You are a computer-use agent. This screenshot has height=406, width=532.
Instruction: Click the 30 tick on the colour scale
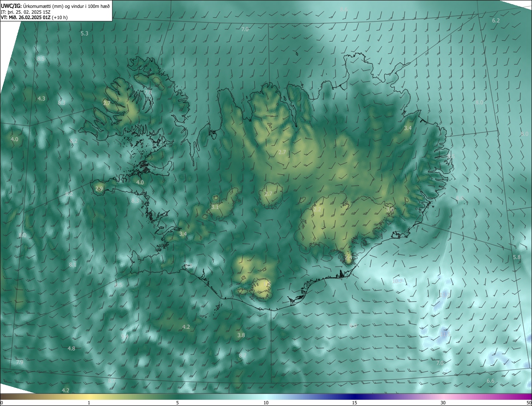[x=443, y=403]
